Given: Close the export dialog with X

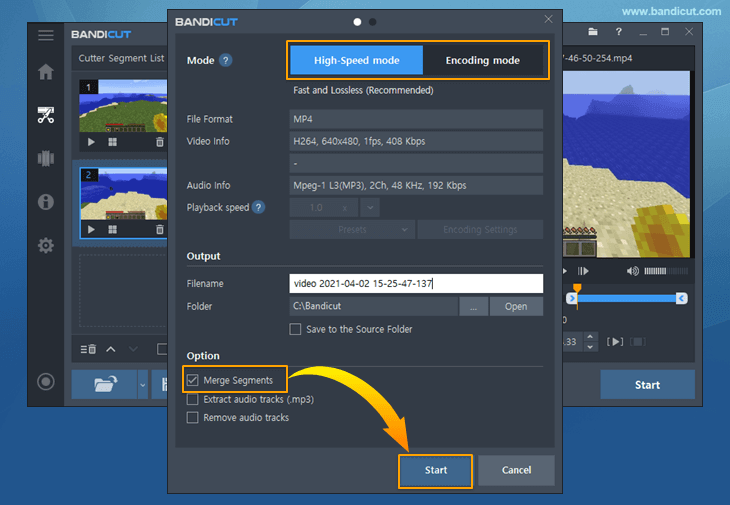Looking at the screenshot, I should pyautogui.click(x=548, y=19).
